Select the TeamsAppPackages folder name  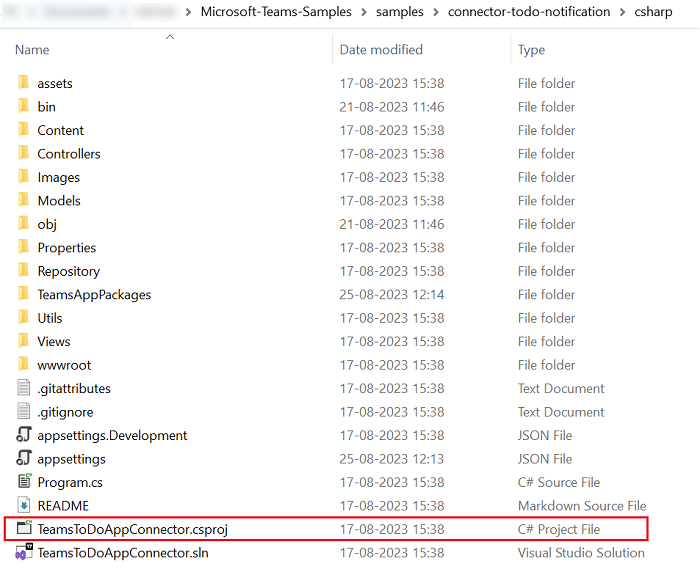tap(94, 295)
